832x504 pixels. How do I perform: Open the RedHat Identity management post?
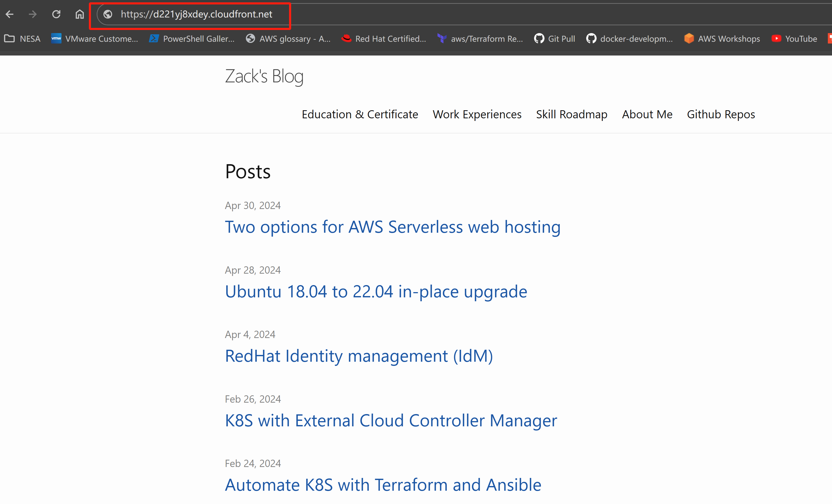click(359, 356)
